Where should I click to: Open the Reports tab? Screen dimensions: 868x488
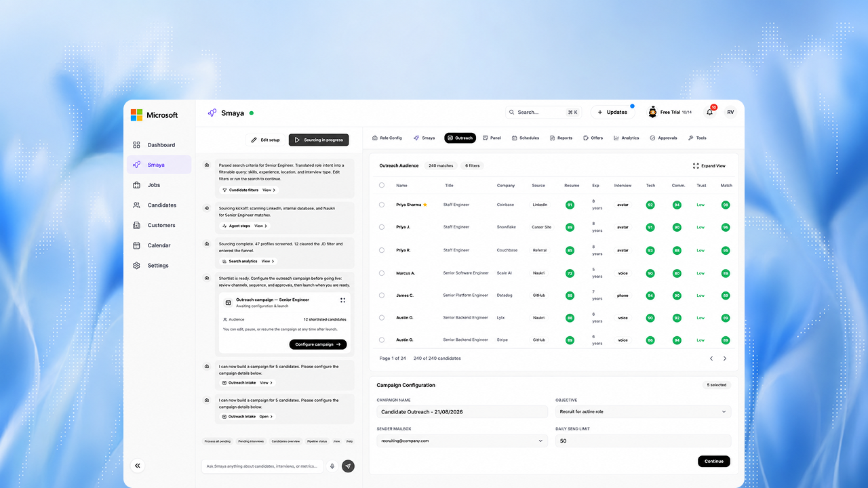point(561,138)
